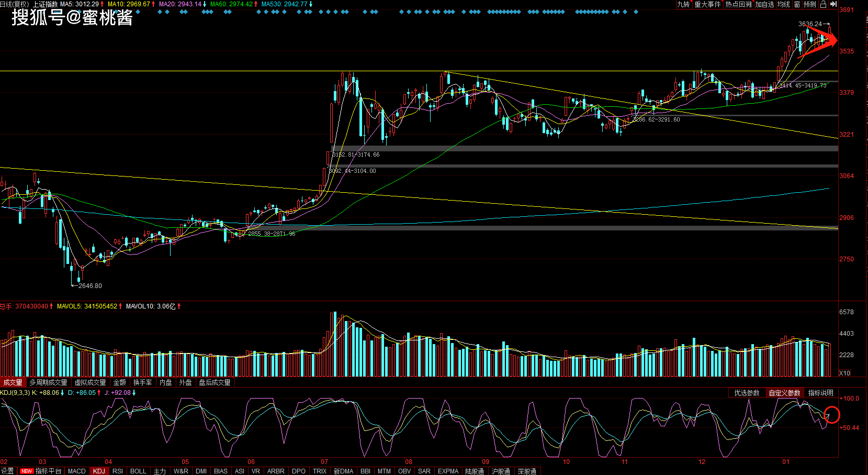
Task: Switch to the MTM indicator
Action: pos(384,471)
